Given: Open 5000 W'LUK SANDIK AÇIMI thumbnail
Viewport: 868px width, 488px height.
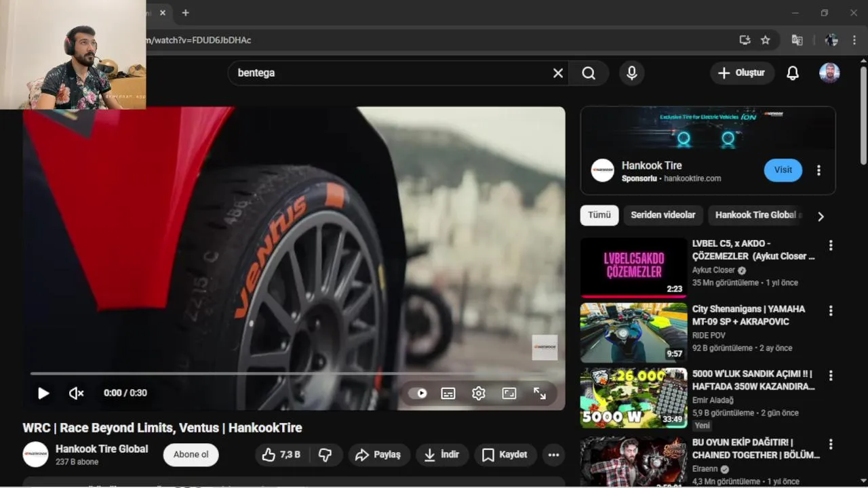Looking at the screenshot, I should pyautogui.click(x=633, y=398).
